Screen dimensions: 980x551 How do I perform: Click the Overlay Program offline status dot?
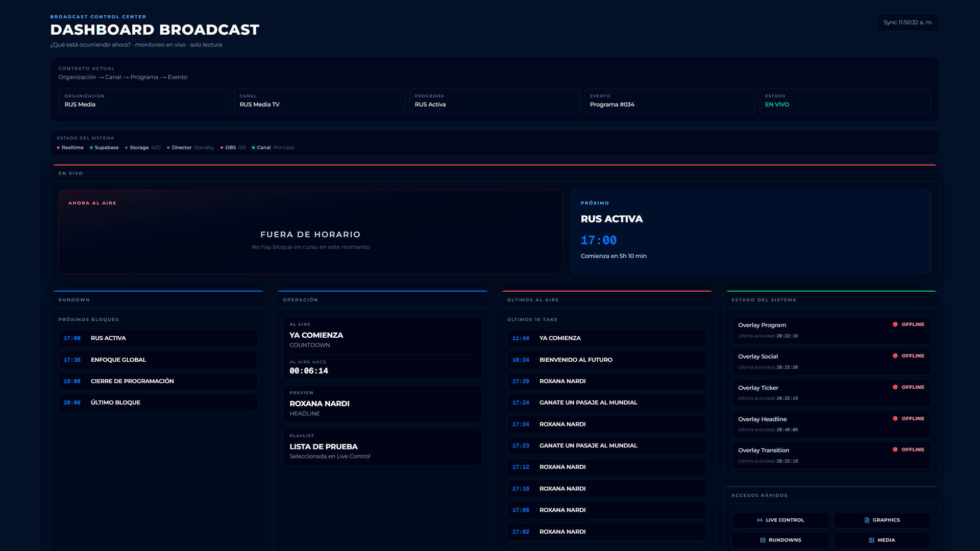click(895, 324)
